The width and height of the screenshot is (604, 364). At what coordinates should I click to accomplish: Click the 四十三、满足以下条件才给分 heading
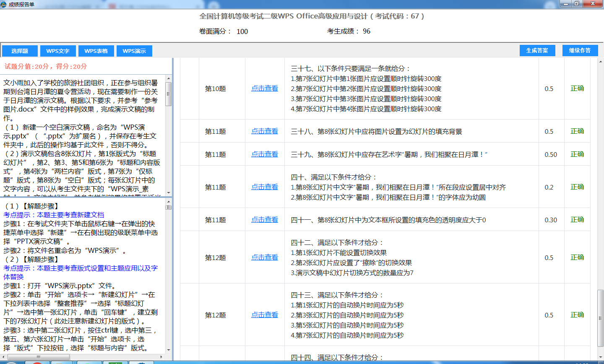tap(337, 295)
